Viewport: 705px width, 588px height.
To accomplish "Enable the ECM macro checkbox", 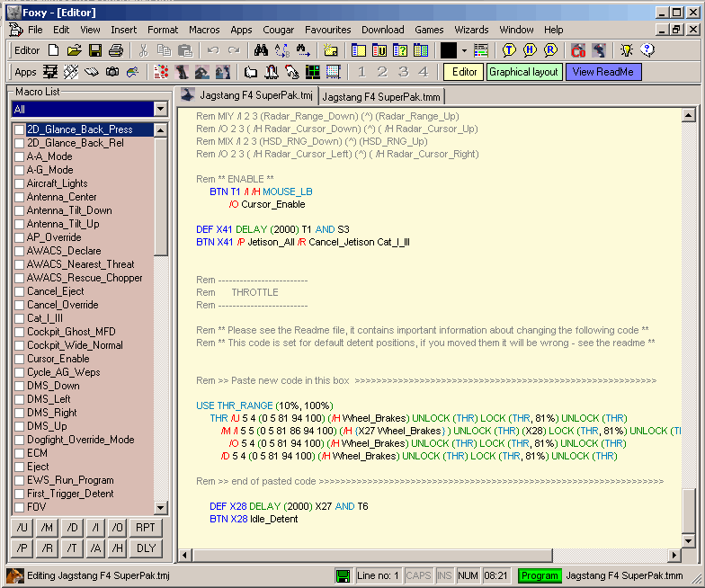I will coord(19,453).
